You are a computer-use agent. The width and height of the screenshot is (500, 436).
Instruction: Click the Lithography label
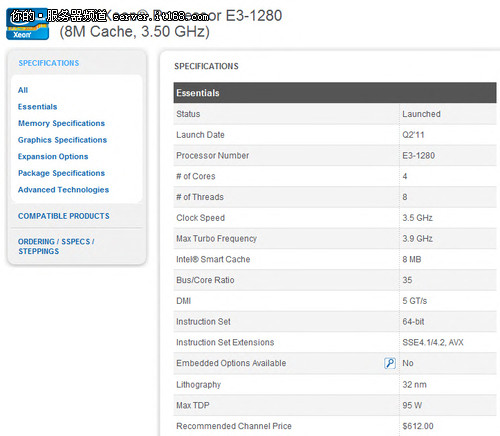[x=198, y=385]
